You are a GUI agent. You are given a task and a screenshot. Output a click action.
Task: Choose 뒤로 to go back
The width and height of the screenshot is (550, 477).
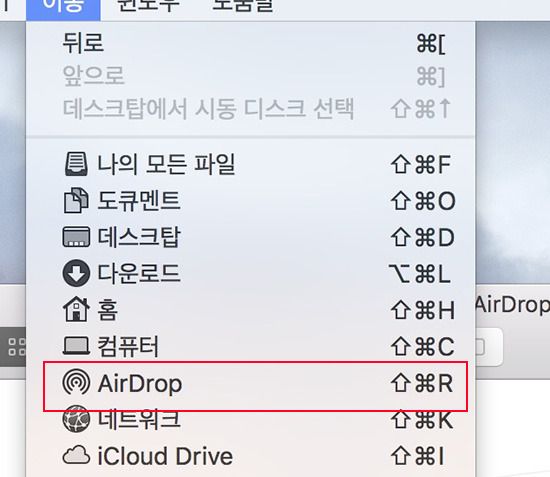250,43
